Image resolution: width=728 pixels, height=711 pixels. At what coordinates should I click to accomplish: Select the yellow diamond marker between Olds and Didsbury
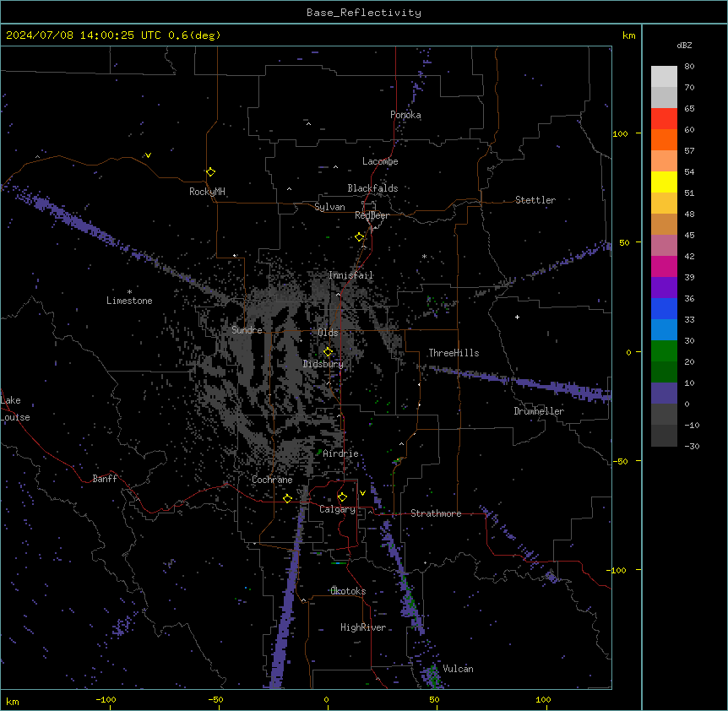(x=328, y=352)
